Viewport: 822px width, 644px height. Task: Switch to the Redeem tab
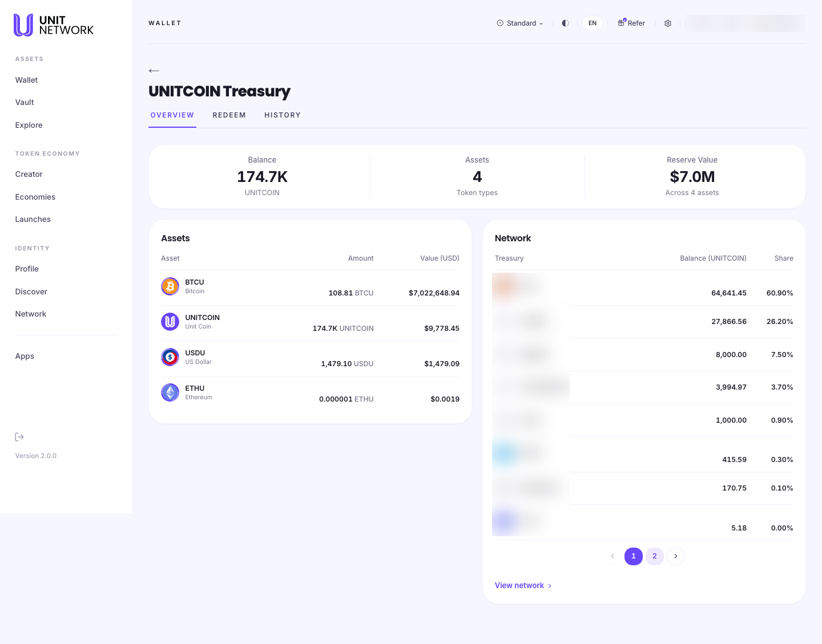coord(229,115)
